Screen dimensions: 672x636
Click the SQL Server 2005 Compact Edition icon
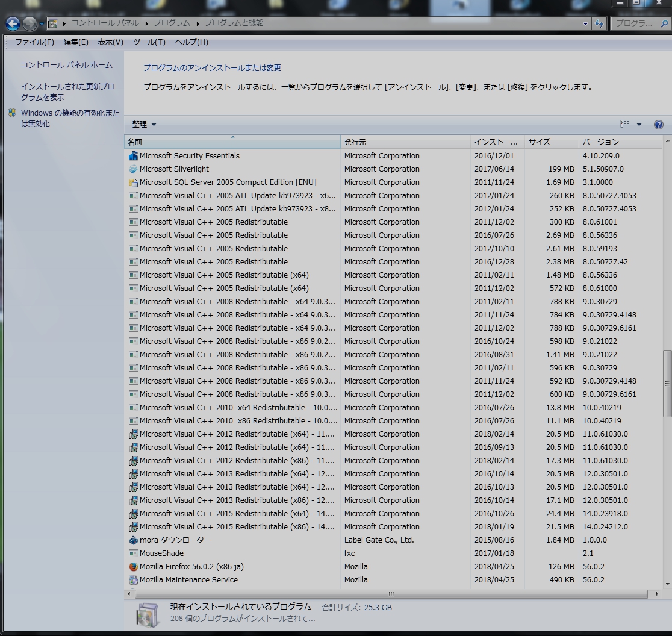click(133, 182)
